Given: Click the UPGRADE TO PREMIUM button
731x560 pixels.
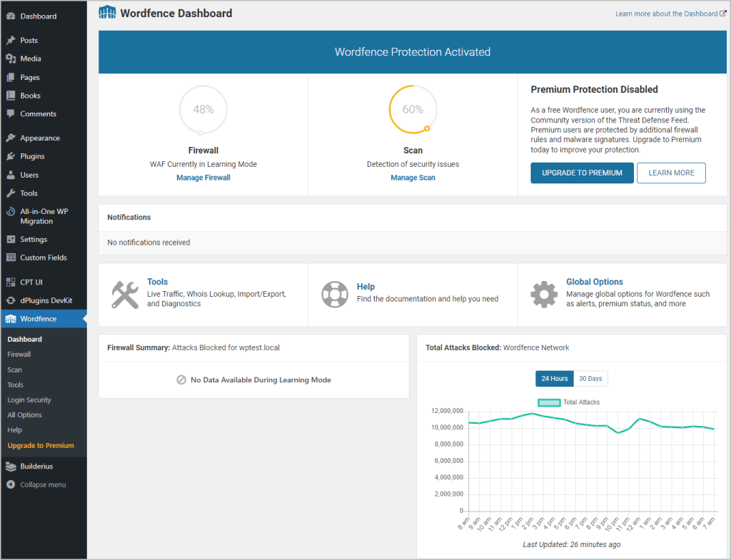Looking at the screenshot, I should (582, 173).
